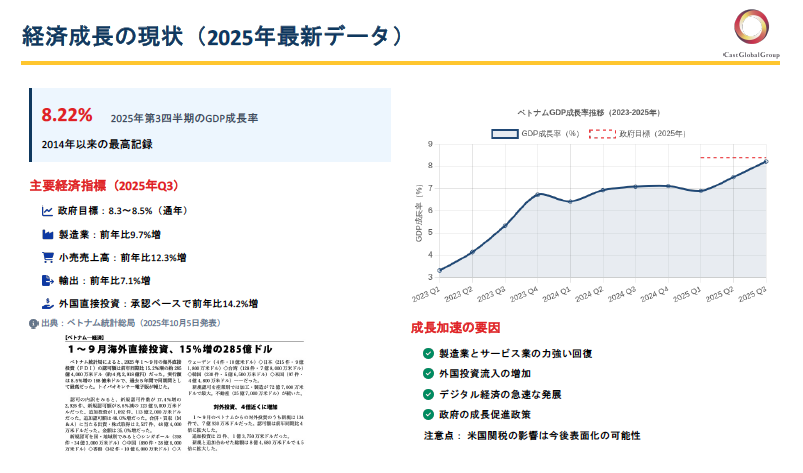Screen dimensions: 803x473
Task: Click the y-axis label GDP成長率（%）
Action: (419, 213)
